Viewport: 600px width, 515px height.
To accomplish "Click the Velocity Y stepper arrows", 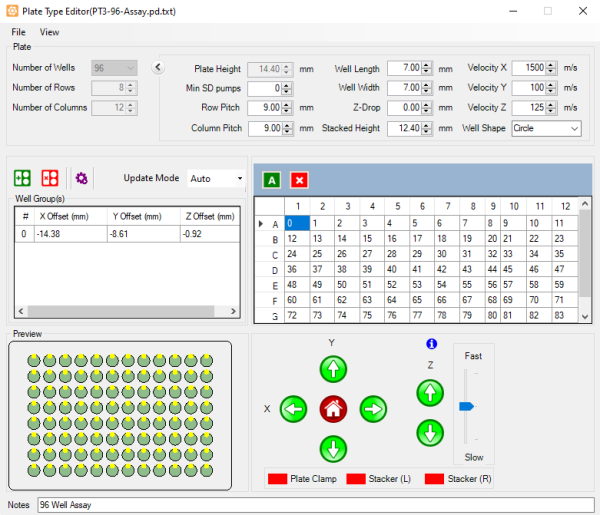I will 551,88.
